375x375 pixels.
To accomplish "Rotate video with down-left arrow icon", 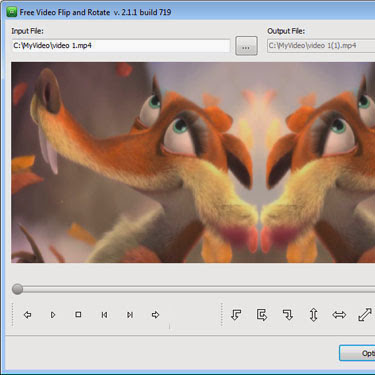I will point(236,315).
